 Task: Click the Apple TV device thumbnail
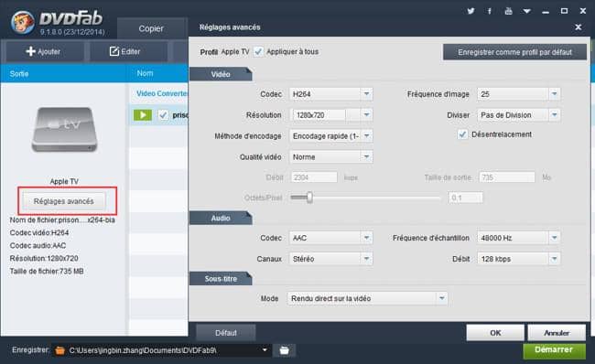64,130
